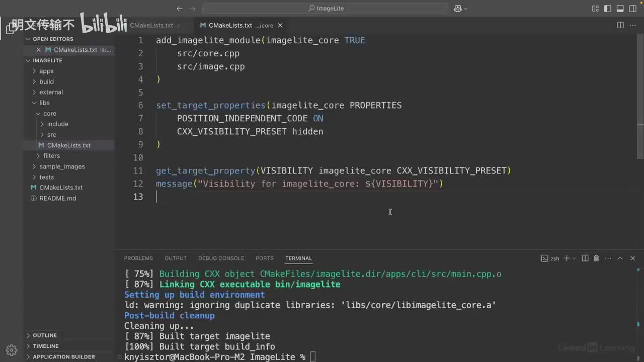
Task: Expand the apps folder
Action: tap(46, 71)
